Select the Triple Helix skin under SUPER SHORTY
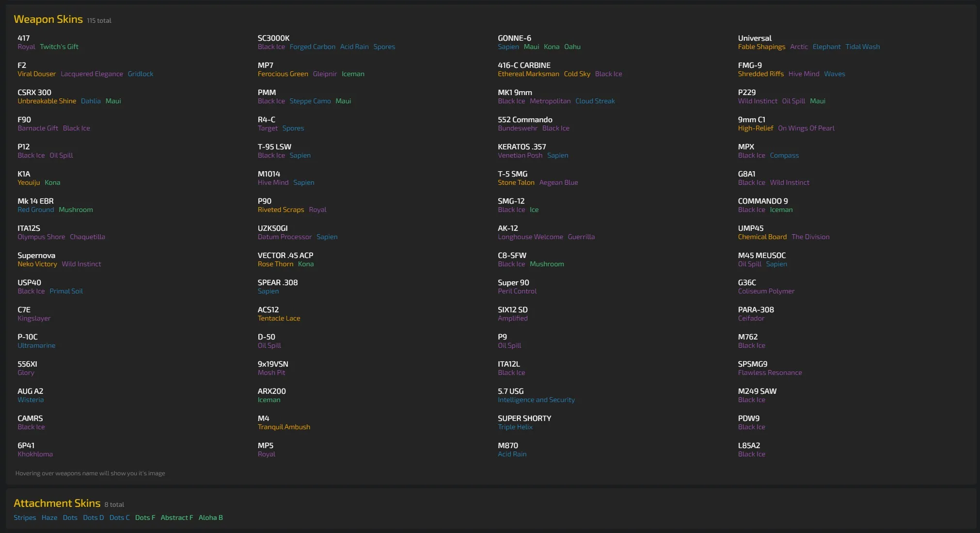The image size is (980, 533). (x=515, y=427)
